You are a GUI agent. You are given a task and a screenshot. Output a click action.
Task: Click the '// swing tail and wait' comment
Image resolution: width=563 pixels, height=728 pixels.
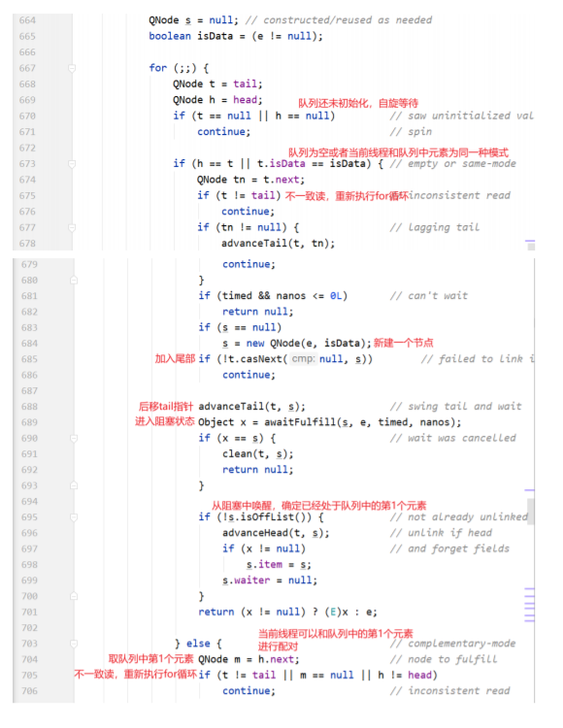pyautogui.click(x=456, y=407)
